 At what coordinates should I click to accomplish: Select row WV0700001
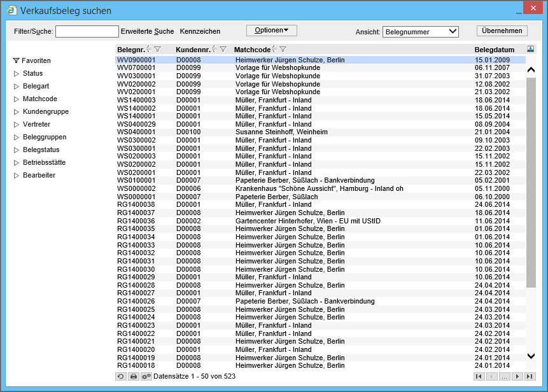pyautogui.click(x=321, y=68)
